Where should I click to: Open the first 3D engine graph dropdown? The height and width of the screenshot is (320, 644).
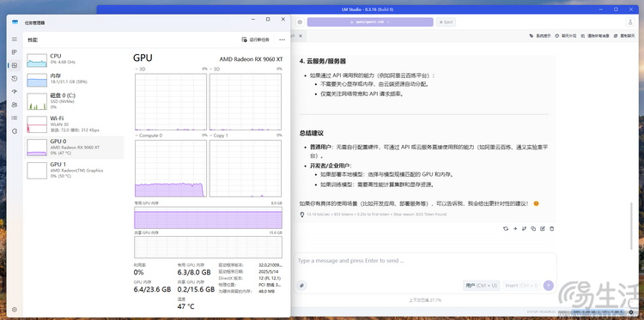(x=140, y=69)
